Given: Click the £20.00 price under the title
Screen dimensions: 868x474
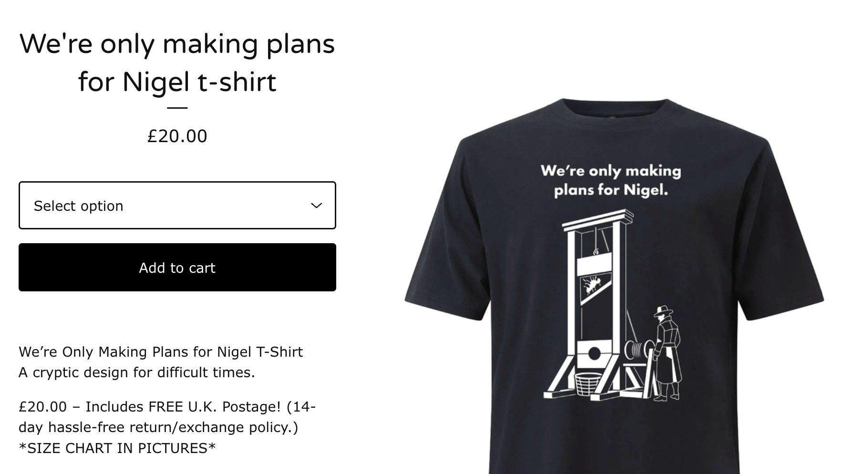Looking at the screenshot, I should (x=177, y=136).
